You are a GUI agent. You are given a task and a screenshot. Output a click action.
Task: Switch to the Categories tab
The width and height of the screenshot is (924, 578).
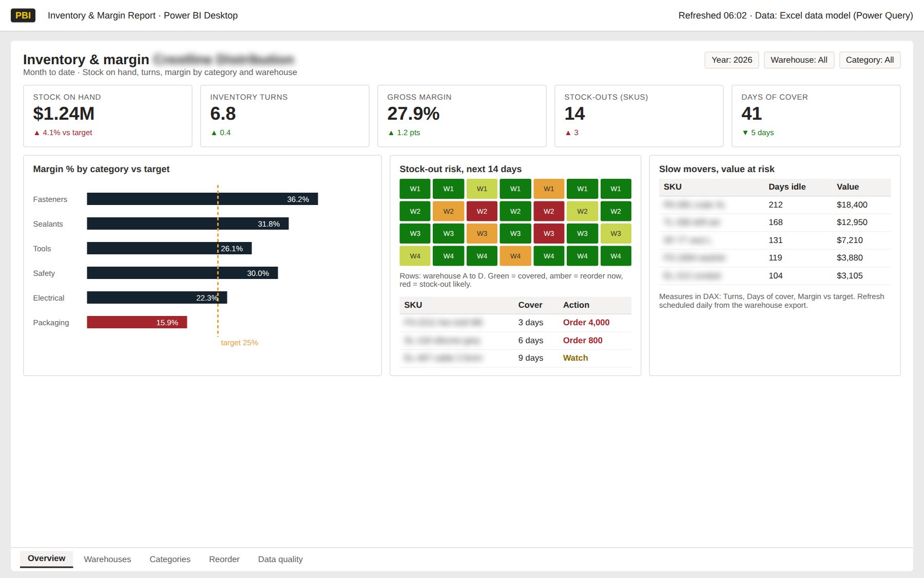point(170,559)
